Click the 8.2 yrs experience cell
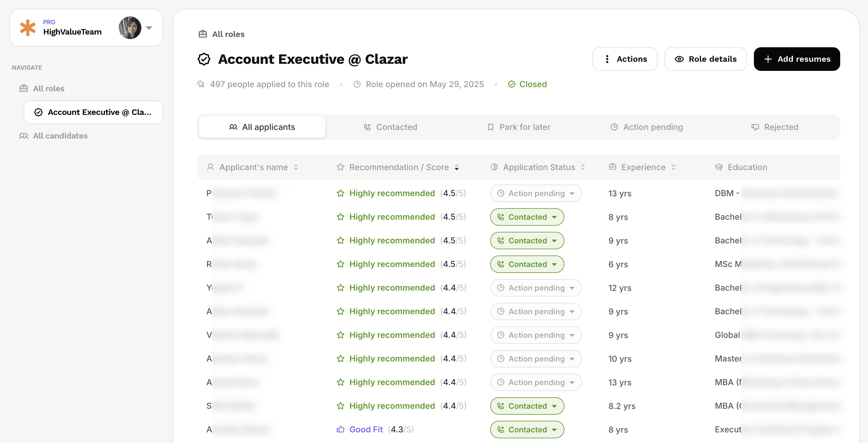 point(622,406)
